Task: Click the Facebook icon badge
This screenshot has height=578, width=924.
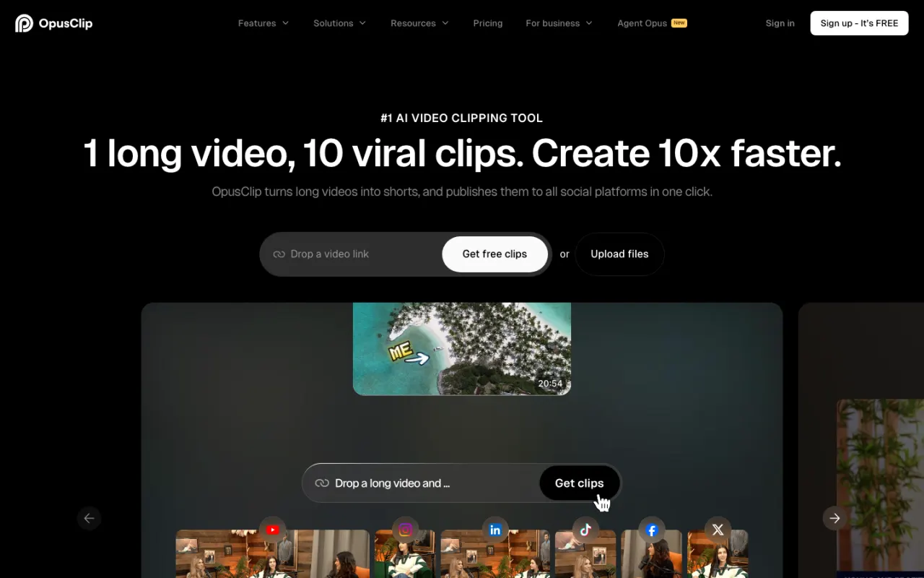Action: tap(652, 530)
